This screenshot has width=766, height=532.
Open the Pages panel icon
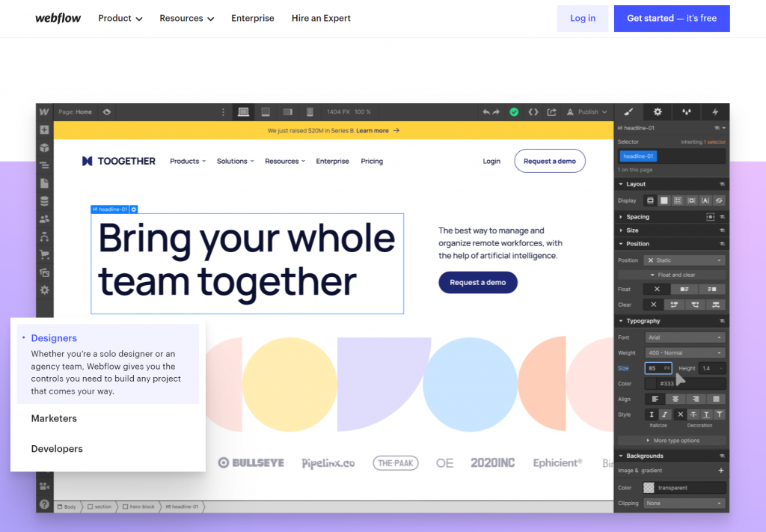pyautogui.click(x=44, y=183)
